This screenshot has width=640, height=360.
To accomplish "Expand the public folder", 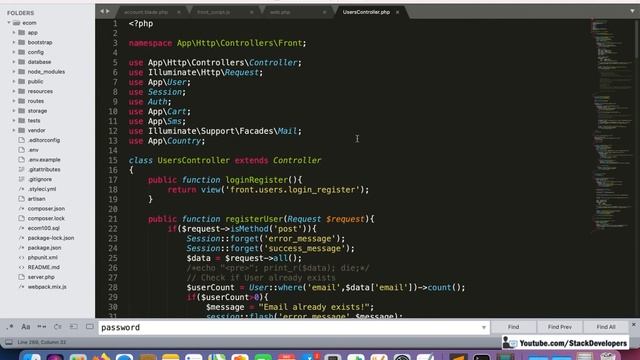I will coord(14,82).
